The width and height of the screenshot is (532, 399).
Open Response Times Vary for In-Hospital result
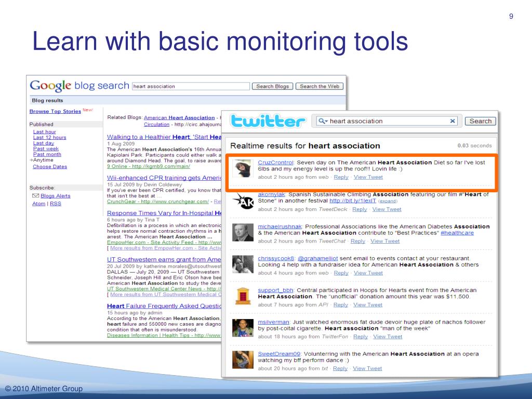(x=164, y=213)
